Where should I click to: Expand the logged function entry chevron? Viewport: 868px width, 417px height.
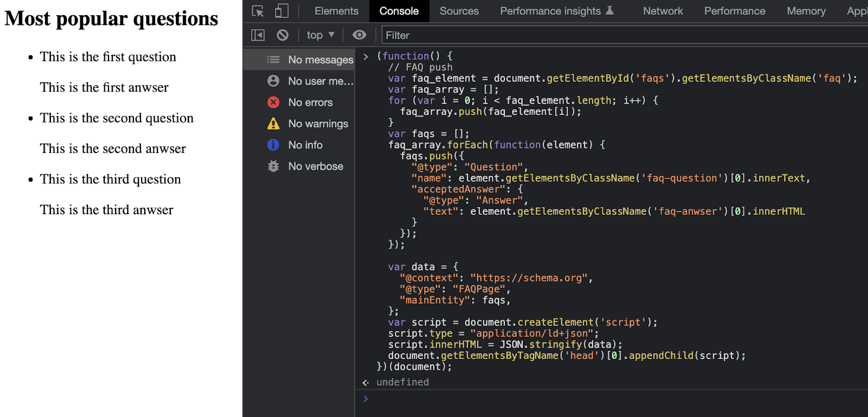pos(366,56)
